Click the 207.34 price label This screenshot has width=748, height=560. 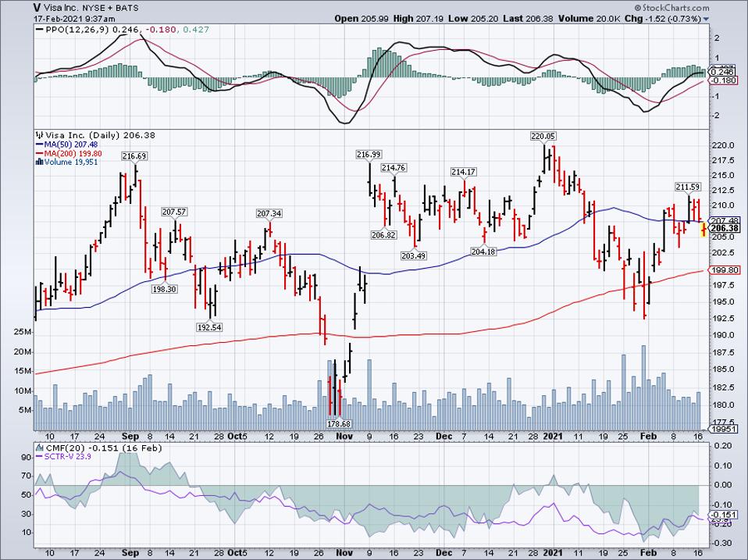pyautogui.click(x=269, y=214)
